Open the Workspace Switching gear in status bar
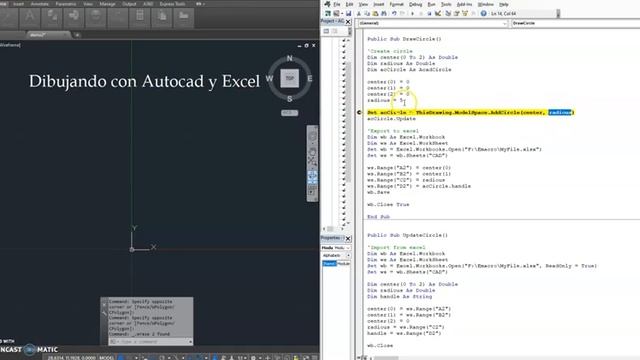This screenshot has height=360, width=640. click(x=253, y=358)
